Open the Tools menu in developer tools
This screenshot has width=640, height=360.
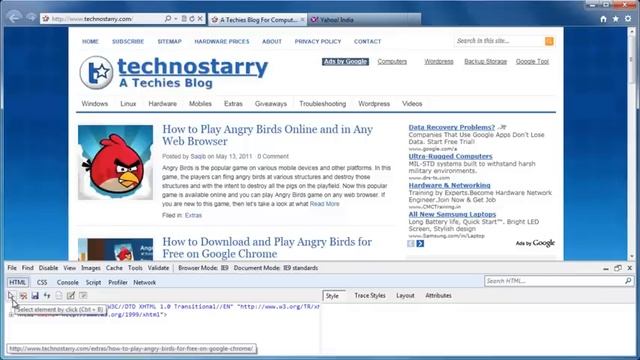[135, 268]
